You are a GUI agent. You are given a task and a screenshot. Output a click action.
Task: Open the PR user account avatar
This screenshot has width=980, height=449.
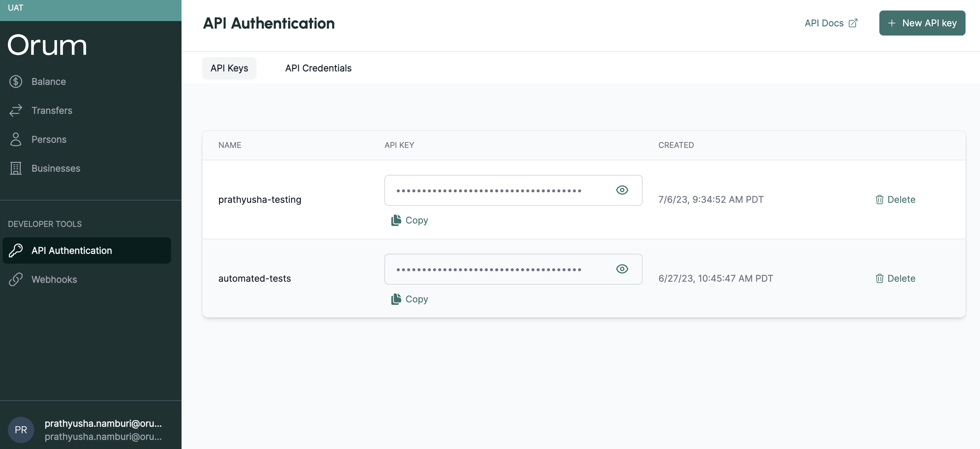(21, 430)
